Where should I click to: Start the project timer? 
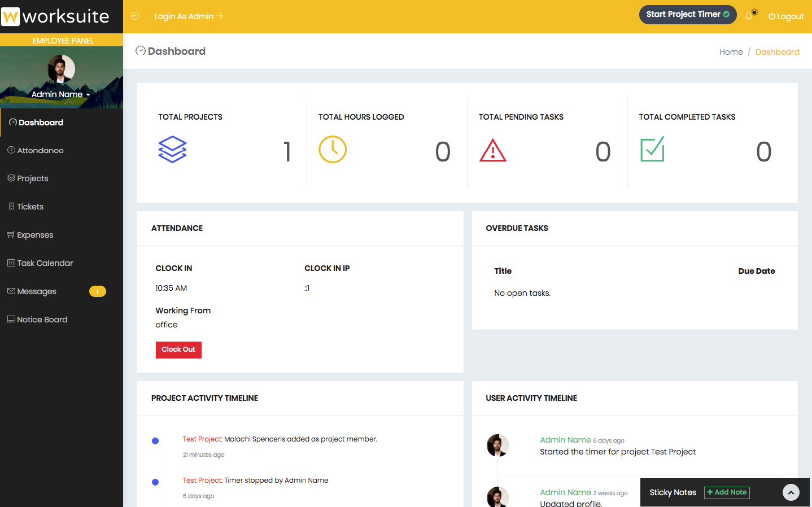687,15
